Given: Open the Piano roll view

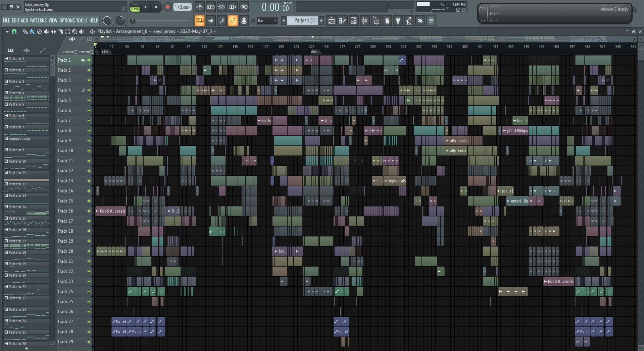Looking at the screenshot, I should pos(343,21).
